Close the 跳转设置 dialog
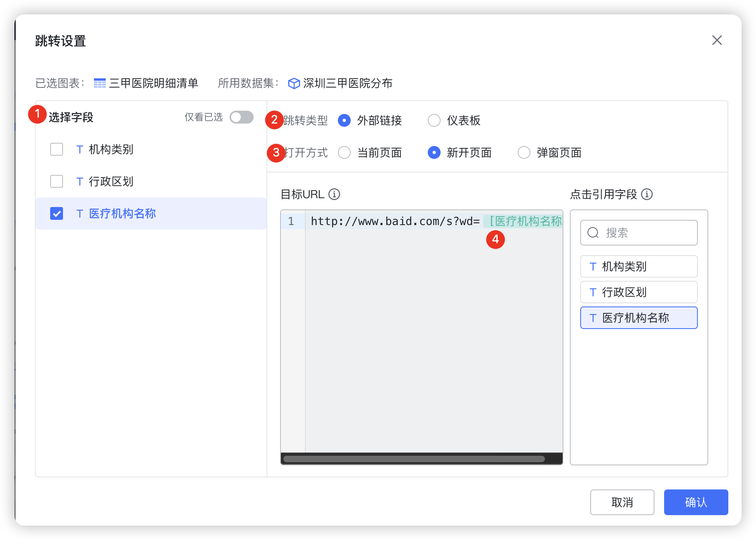This screenshot has height=540, width=756. click(x=717, y=40)
